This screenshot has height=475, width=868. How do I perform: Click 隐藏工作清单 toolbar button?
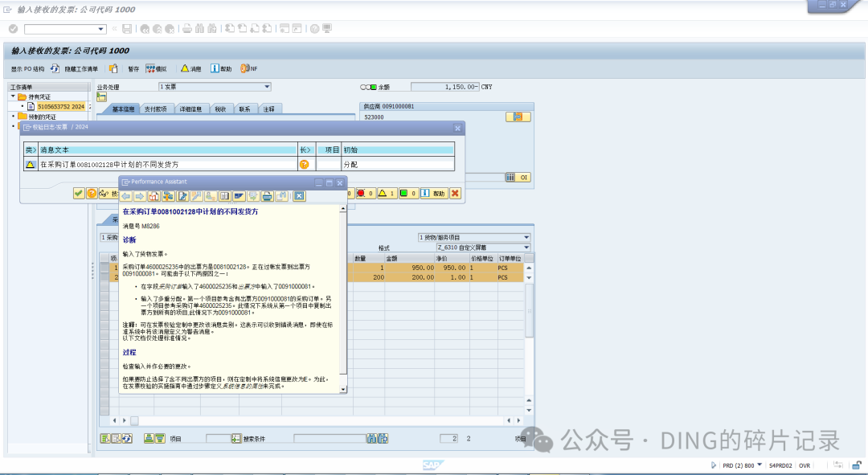pyautogui.click(x=81, y=69)
